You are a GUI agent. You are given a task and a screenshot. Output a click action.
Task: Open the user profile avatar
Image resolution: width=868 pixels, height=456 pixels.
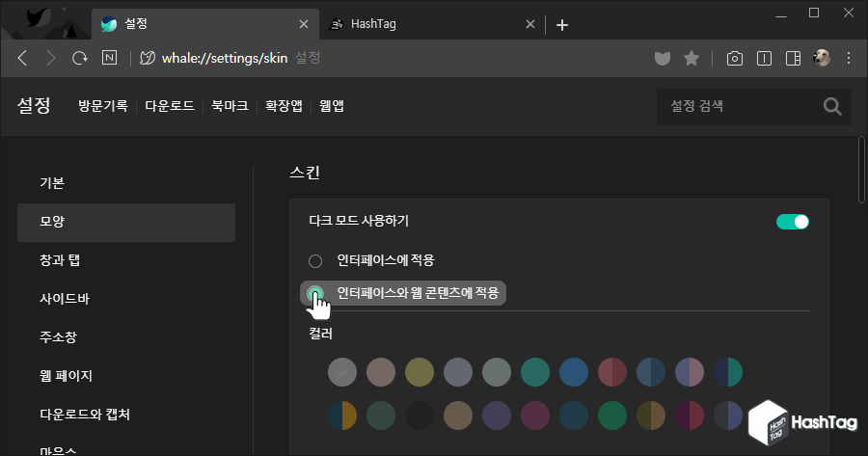822,58
